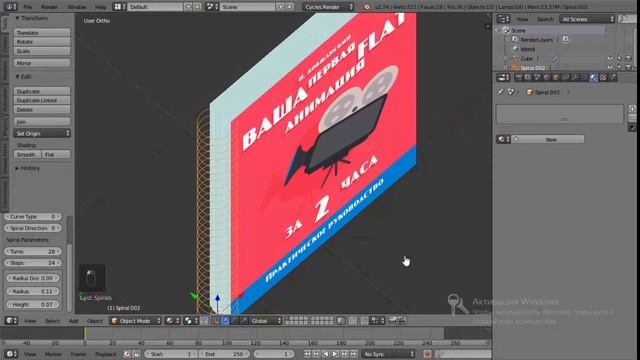Screen dimensions: 640x360
Task: Click viewport shading sphere icon
Action: pyautogui.click(x=172, y=321)
